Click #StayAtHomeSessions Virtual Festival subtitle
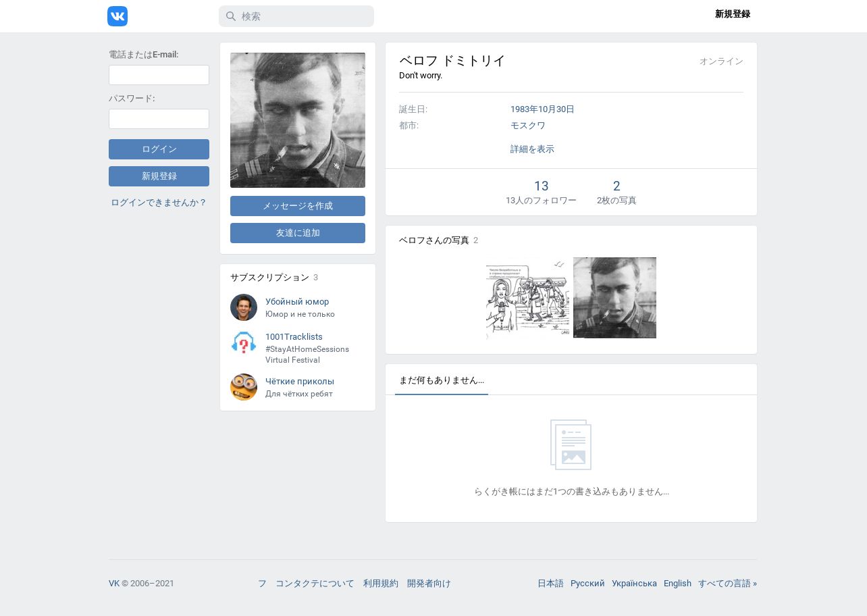867x616 pixels. point(307,355)
